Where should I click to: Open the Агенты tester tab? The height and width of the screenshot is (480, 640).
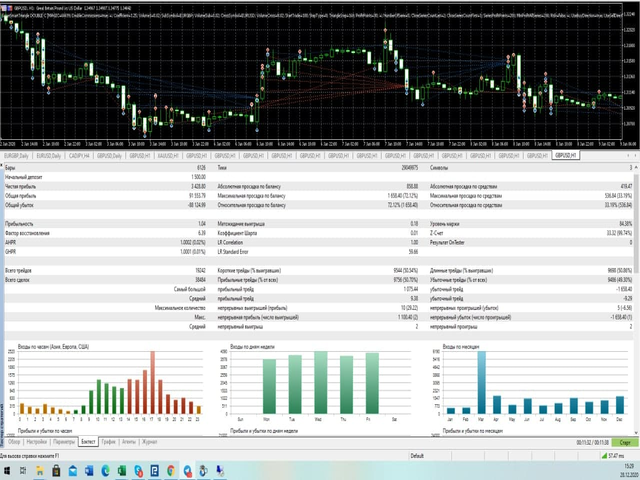129,442
